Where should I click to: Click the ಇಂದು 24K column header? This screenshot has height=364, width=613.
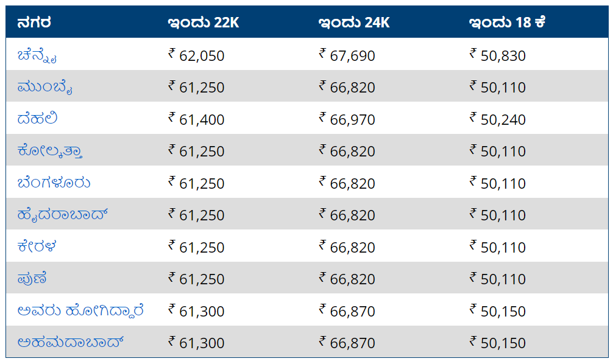click(354, 23)
